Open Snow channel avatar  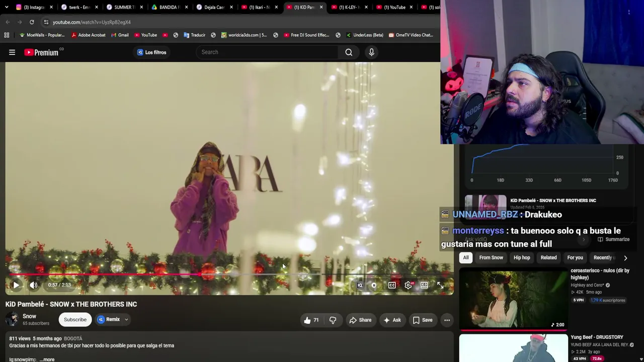coord(12,319)
